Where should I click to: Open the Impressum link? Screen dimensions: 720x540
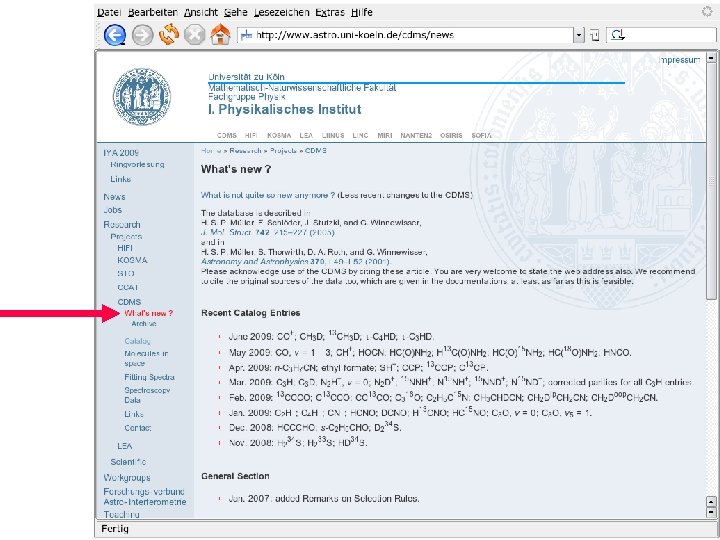click(x=679, y=60)
